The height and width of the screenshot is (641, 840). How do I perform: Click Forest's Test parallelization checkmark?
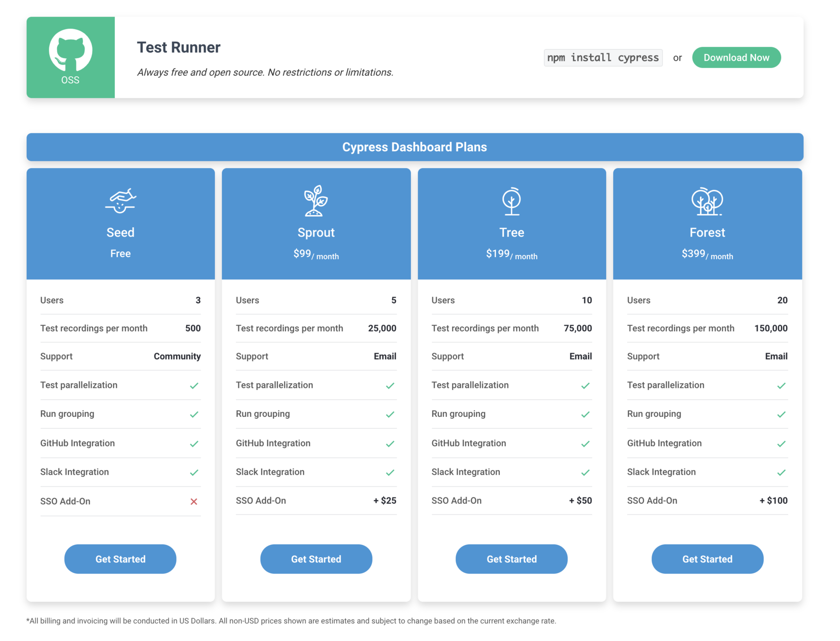point(782,386)
